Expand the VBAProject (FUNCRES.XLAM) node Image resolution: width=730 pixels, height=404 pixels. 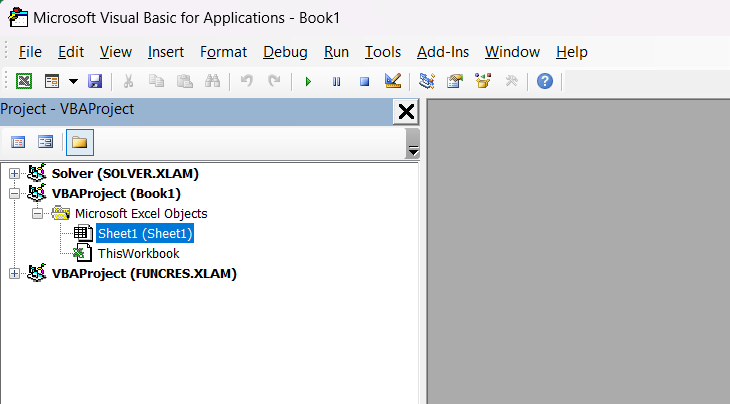point(14,274)
